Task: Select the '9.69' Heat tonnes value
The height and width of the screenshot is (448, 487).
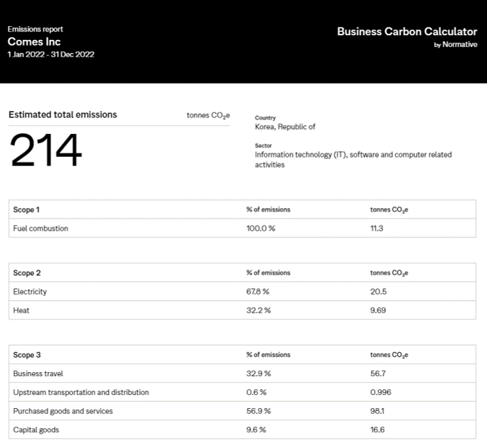Action: pyautogui.click(x=378, y=310)
